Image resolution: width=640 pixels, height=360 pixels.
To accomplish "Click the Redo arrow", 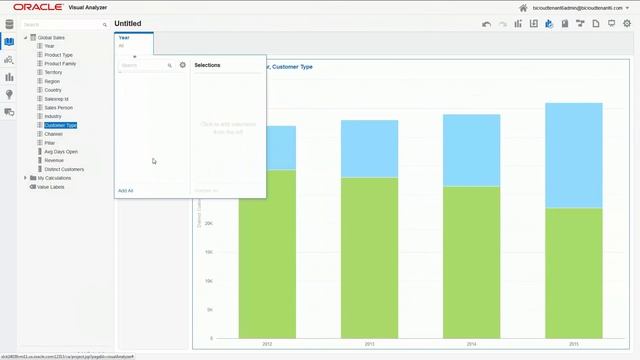I will coord(502,24).
